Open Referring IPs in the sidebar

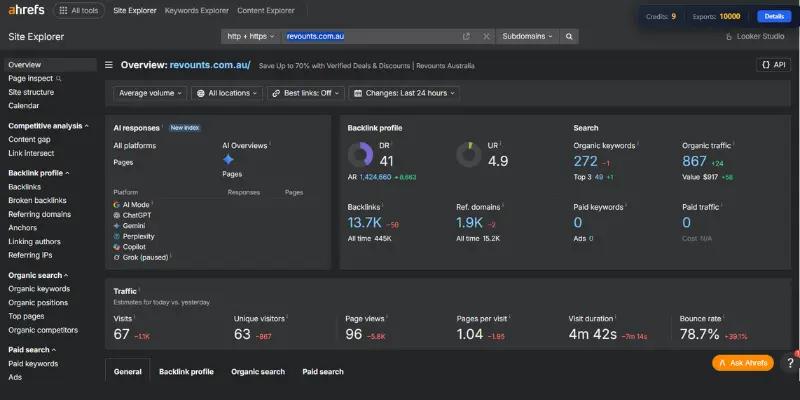coord(30,255)
